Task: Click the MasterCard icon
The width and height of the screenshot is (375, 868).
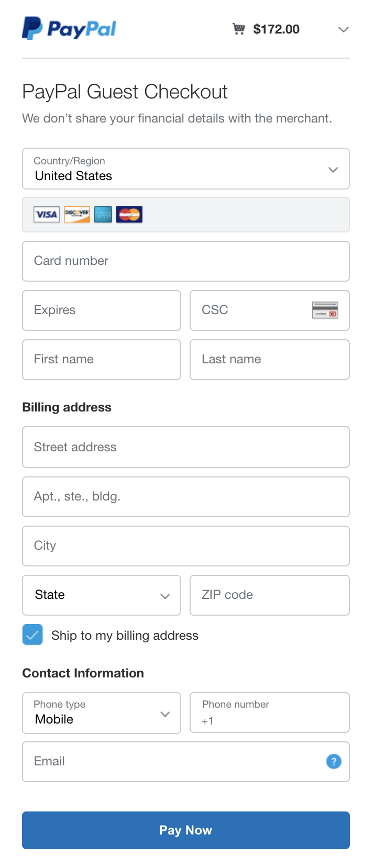Action: click(x=129, y=215)
